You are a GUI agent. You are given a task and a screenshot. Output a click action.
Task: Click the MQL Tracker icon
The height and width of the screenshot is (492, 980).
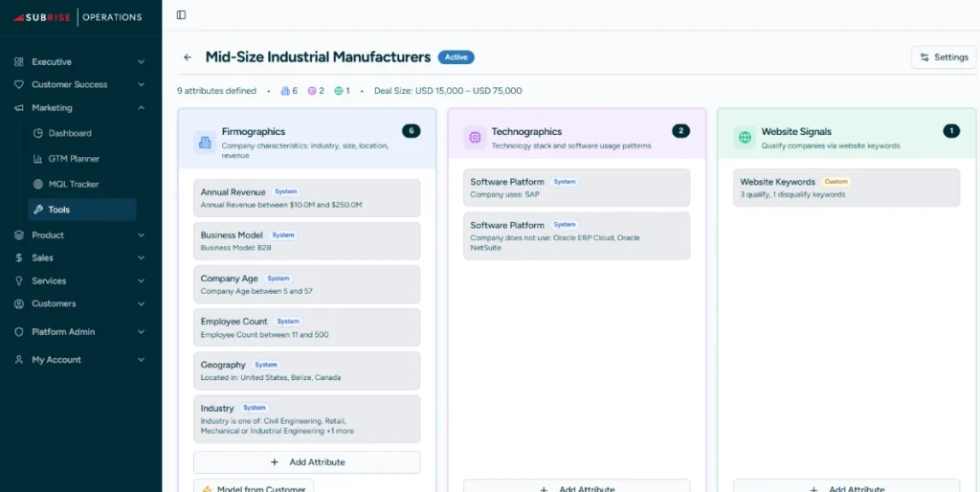point(38,184)
